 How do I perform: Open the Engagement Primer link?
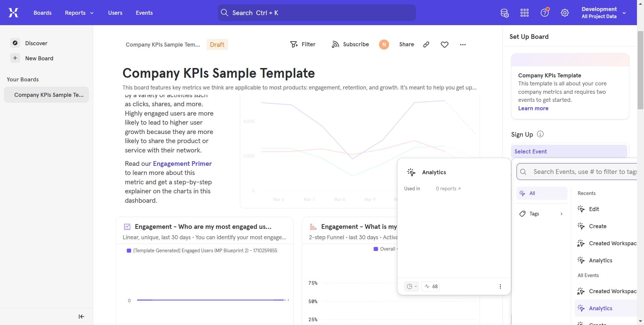click(x=182, y=164)
